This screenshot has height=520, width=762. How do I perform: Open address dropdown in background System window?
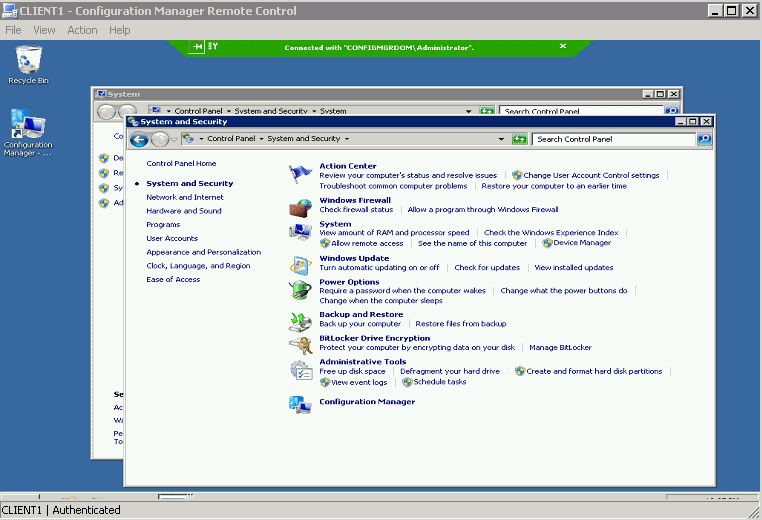[468, 111]
